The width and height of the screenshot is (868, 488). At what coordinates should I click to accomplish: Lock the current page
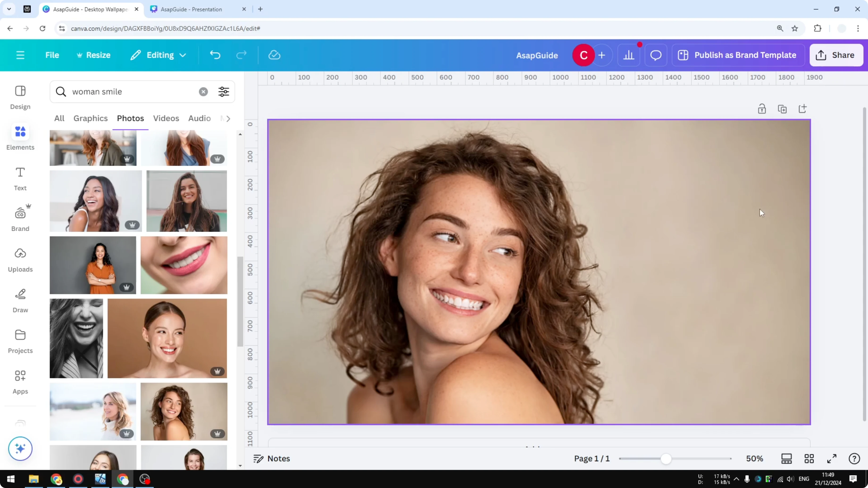pyautogui.click(x=762, y=109)
